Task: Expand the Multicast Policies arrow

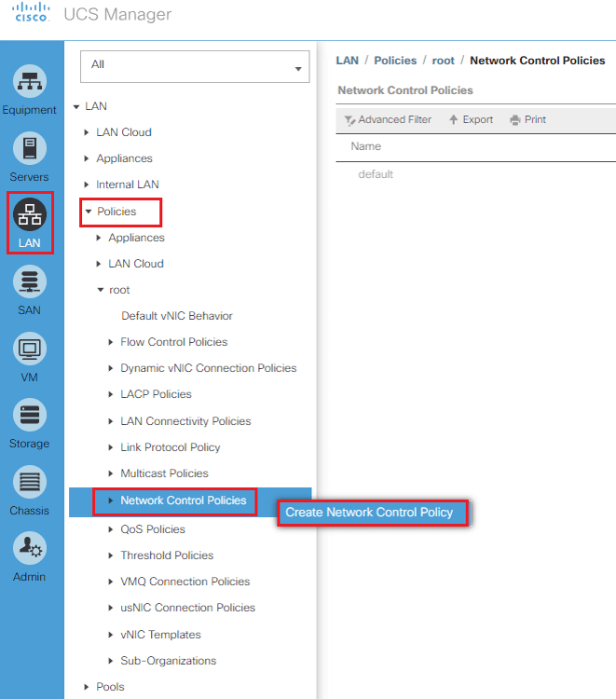Action: (111, 473)
